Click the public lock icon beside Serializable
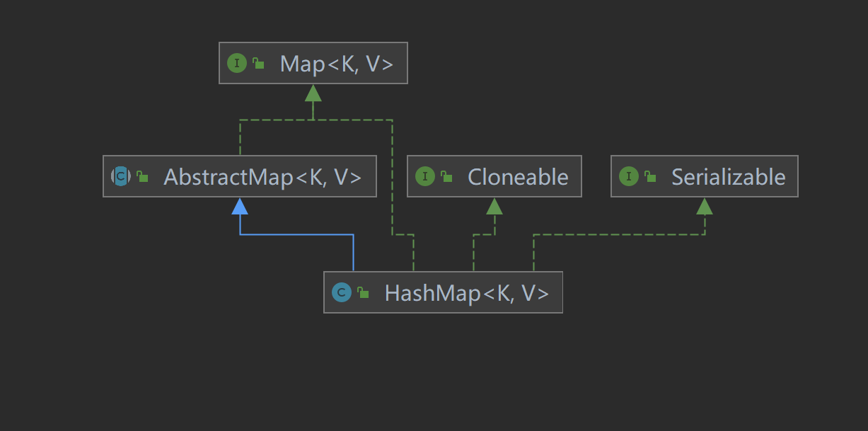 click(651, 177)
